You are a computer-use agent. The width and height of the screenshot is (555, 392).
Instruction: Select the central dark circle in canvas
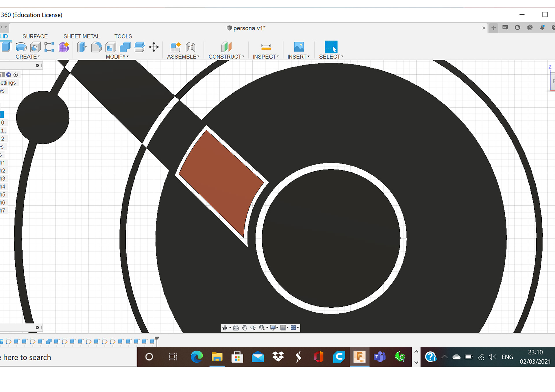[331, 238]
